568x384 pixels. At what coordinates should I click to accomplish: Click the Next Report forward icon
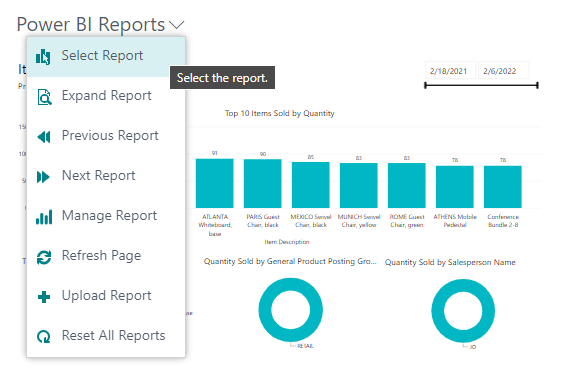pyautogui.click(x=43, y=177)
